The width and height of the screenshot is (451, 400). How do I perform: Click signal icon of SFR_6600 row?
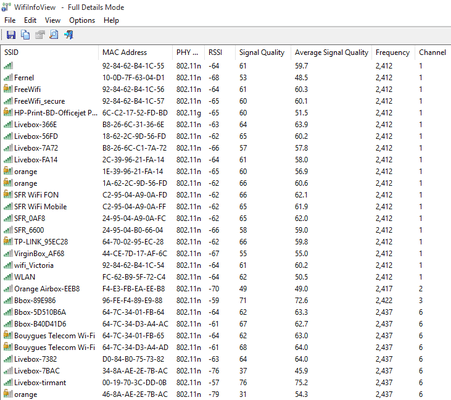8,230
